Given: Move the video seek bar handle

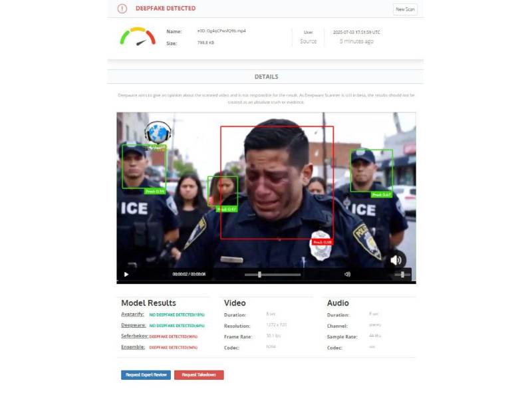Looking at the screenshot, I should [x=259, y=275].
